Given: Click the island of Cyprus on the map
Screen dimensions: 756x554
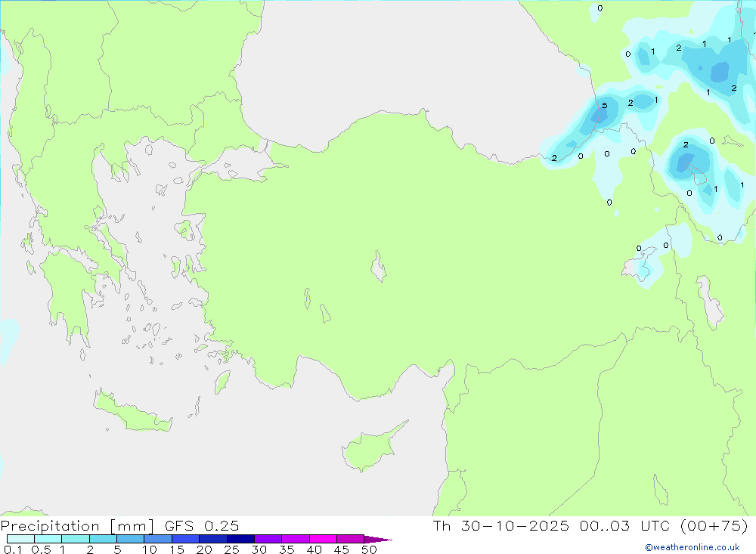Looking at the screenshot, I should coord(370,449).
